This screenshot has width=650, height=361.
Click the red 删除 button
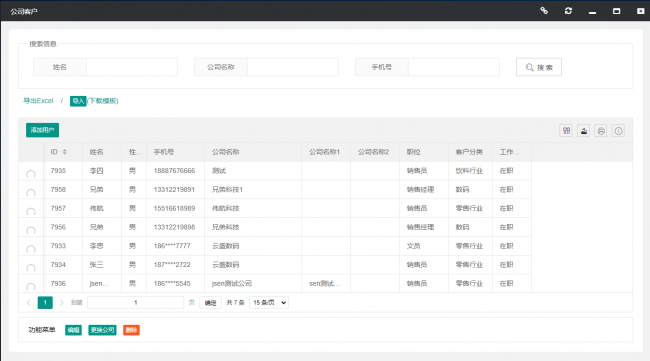tap(131, 330)
